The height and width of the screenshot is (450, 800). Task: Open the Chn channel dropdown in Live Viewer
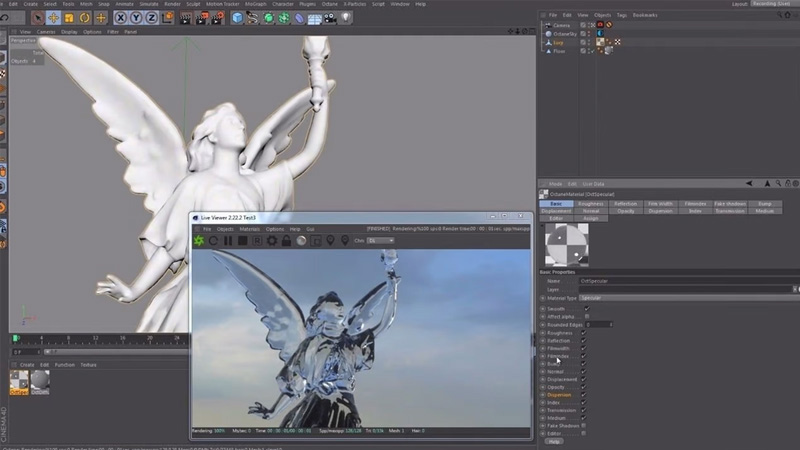[380, 241]
